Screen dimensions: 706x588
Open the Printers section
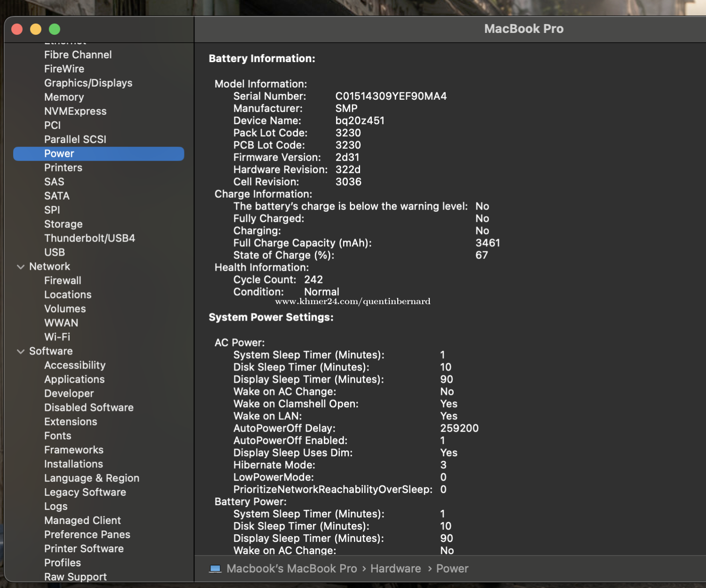(x=63, y=168)
